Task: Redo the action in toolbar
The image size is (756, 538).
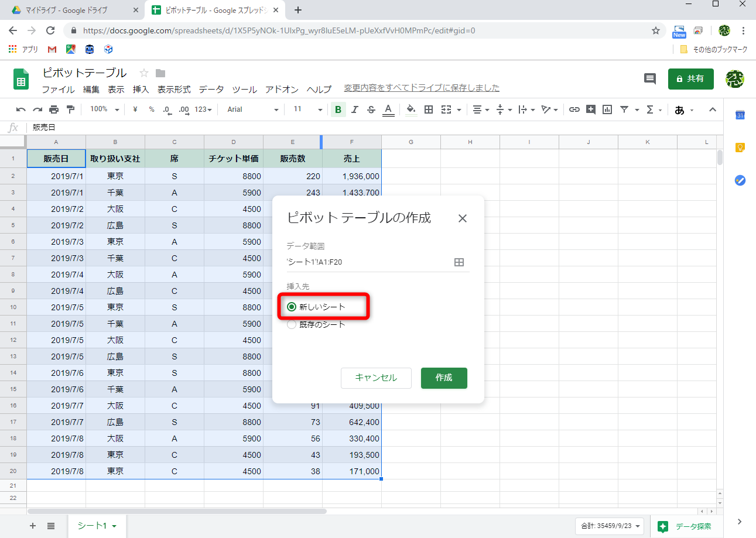Action: click(x=37, y=109)
